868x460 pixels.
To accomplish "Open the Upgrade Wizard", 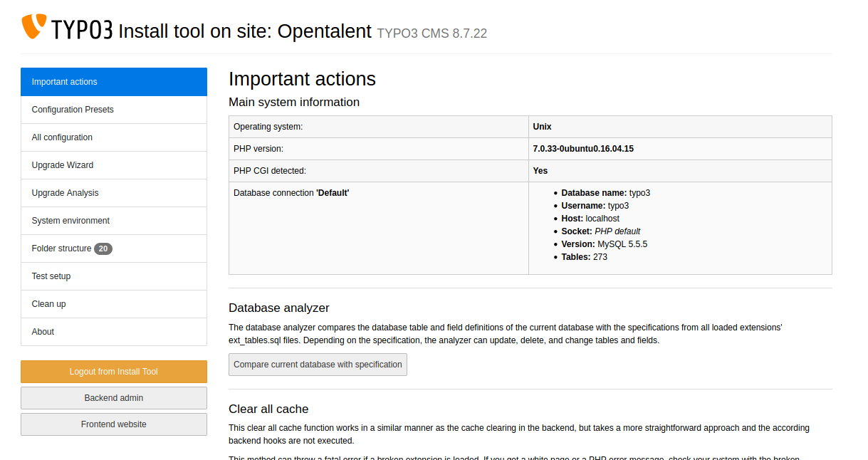I will [114, 165].
